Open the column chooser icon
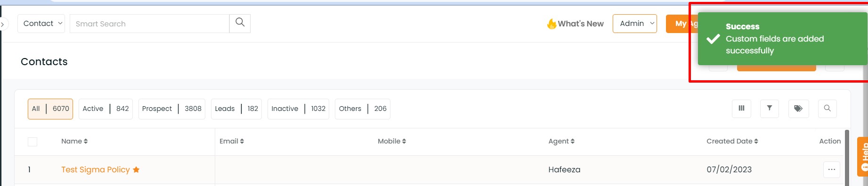This screenshot has height=186, width=868. 741,109
